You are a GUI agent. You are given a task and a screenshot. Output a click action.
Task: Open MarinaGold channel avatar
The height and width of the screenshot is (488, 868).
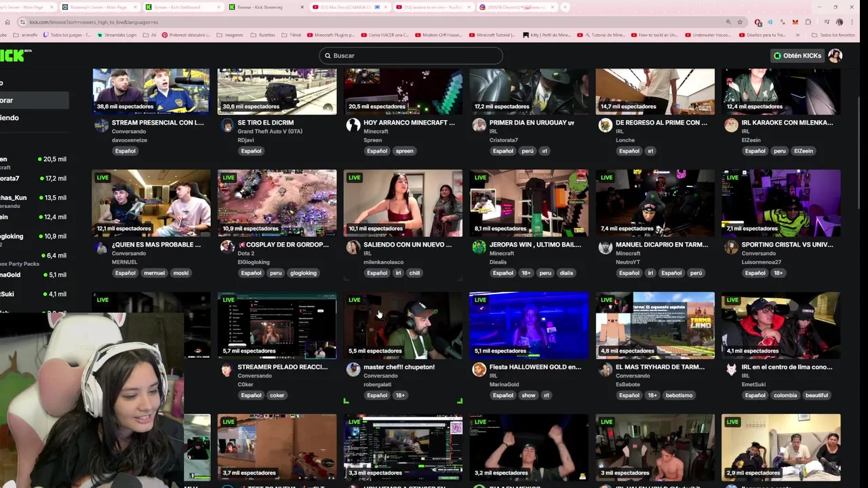pos(479,369)
